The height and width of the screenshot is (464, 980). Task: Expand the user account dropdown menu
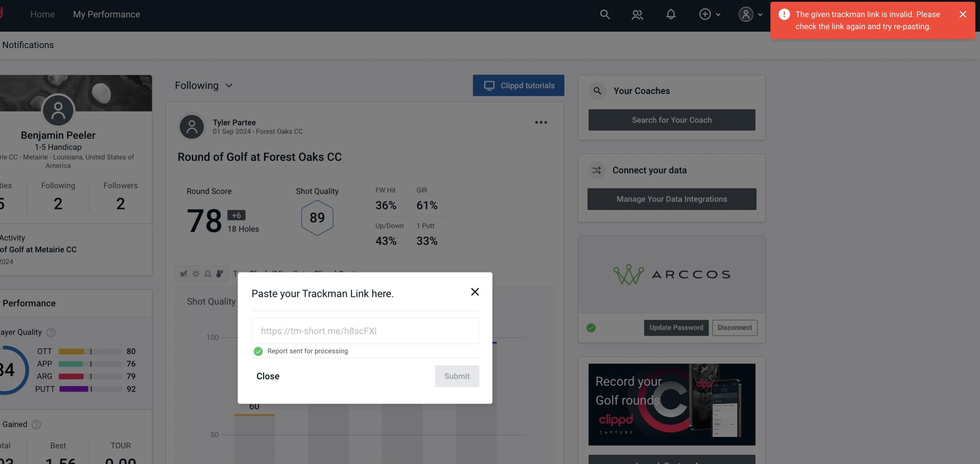(750, 14)
